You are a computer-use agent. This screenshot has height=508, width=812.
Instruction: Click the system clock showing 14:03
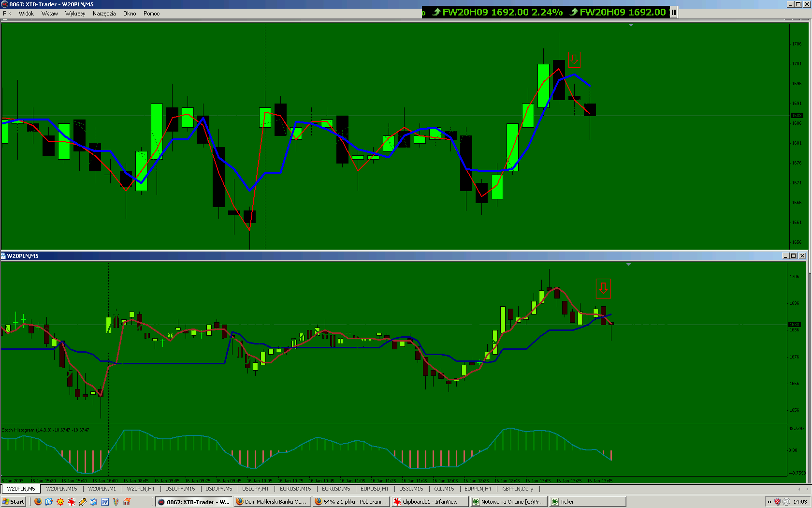point(800,502)
